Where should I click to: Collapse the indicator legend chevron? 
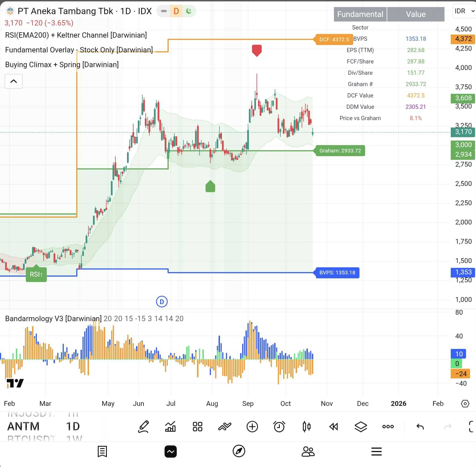14,81
